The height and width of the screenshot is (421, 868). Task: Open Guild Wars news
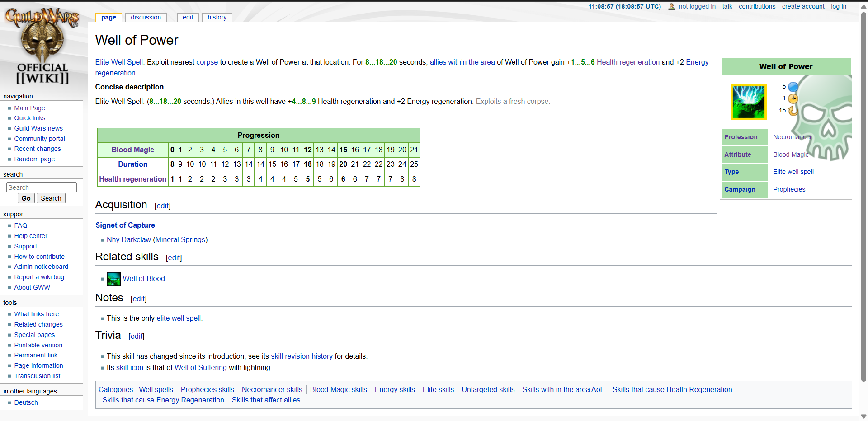[38, 128]
